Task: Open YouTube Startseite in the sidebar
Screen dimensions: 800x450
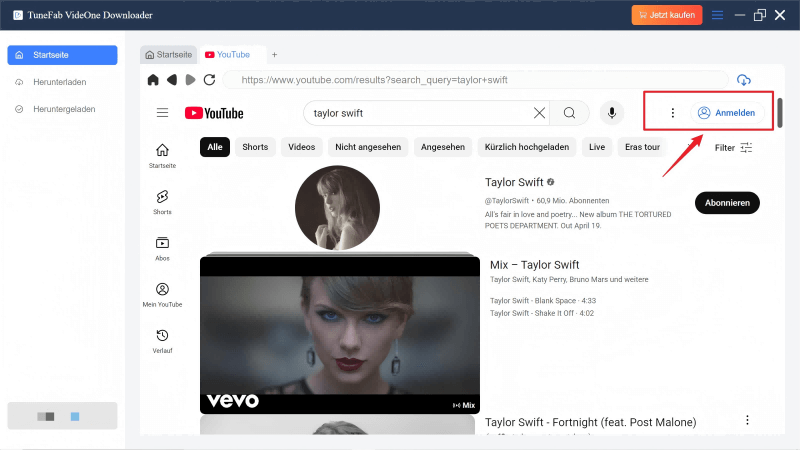Action: tap(162, 156)
